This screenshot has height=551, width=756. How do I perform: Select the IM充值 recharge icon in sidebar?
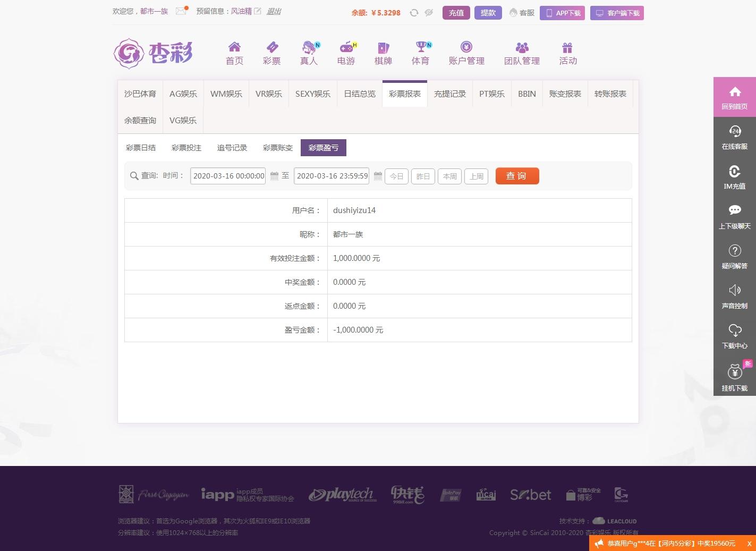pos(734,177)
